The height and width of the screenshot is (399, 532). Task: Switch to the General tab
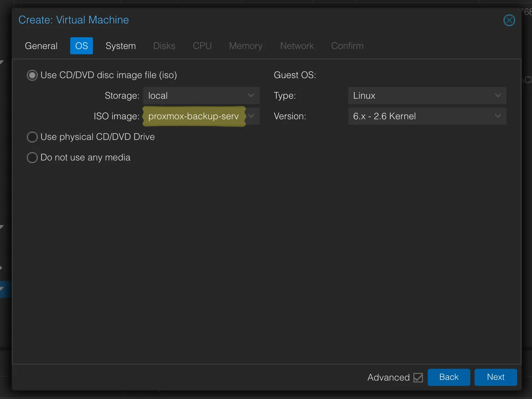click(x=41, y=46)
